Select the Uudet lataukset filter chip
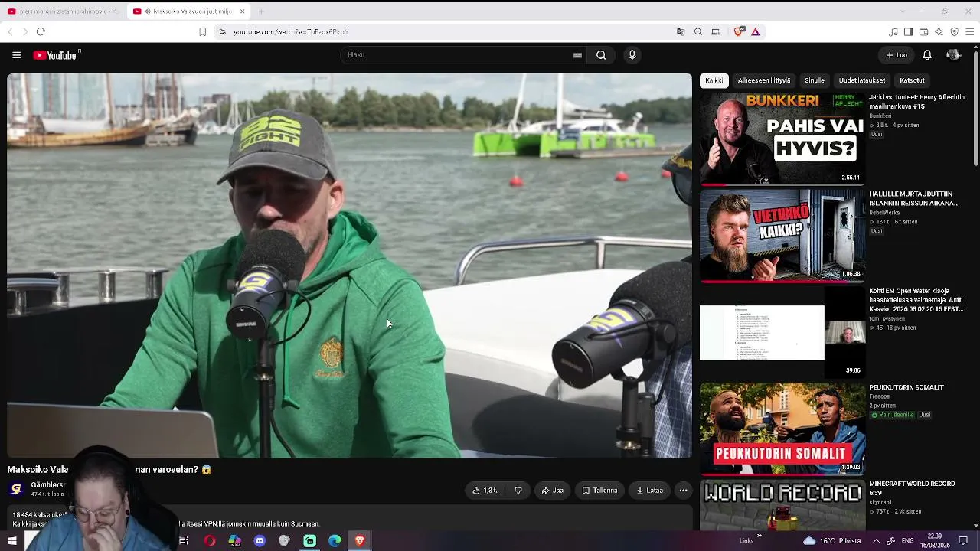 pyautogui.click(x=862, y=80)
